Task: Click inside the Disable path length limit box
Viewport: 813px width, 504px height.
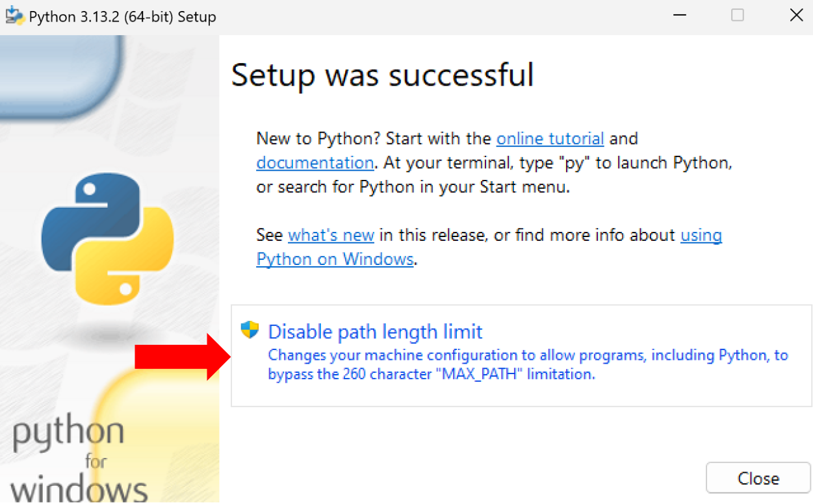Action: [x=520, y=354]
